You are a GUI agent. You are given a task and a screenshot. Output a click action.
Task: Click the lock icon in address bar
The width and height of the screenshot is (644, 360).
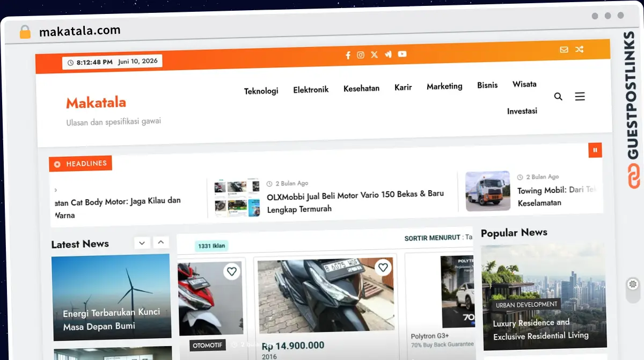[25, 32]
